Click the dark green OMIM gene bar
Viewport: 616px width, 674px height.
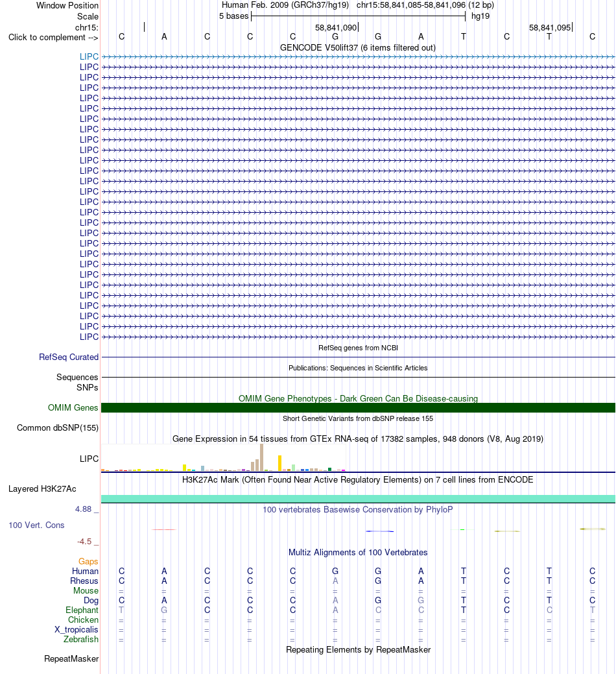click(358, 408)
